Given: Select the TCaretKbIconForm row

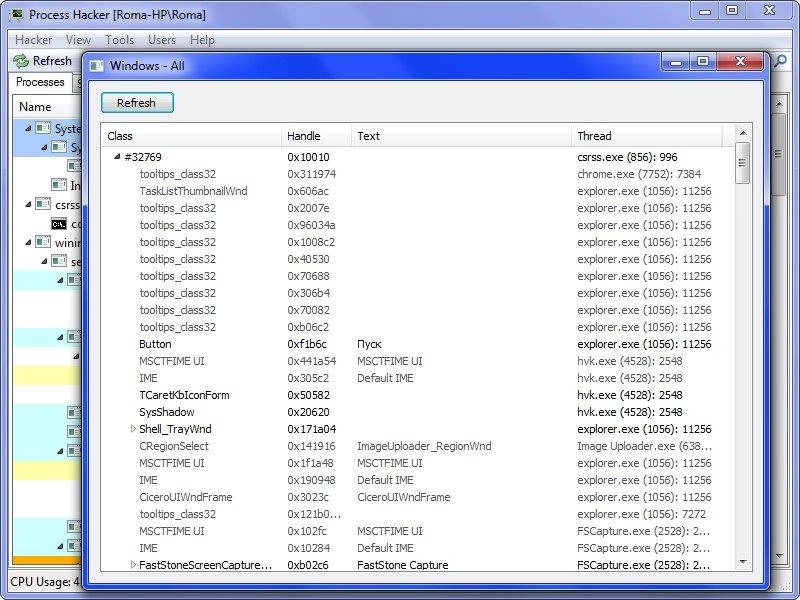Looking at the screenshot, I should tap(418, 395).
